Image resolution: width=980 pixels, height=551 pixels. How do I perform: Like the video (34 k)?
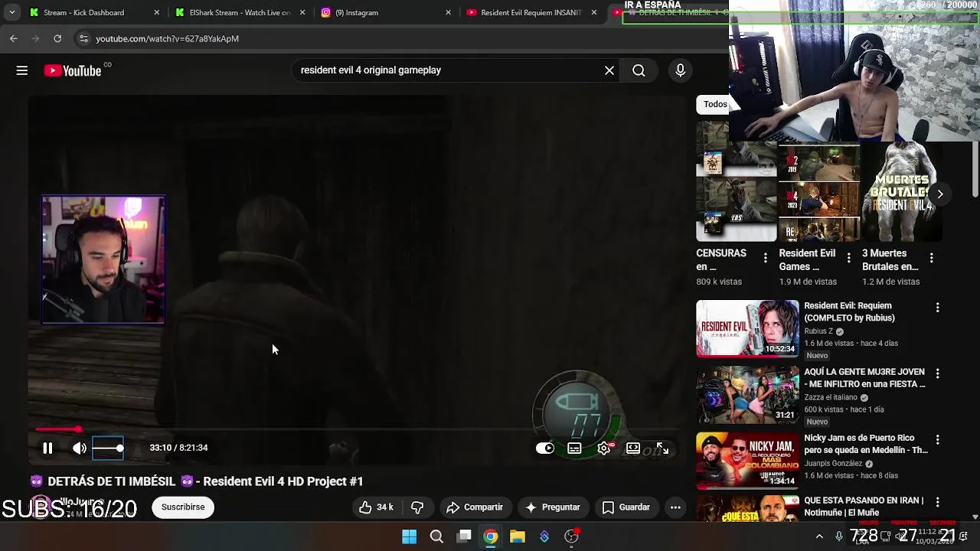click(x=376, y=507)
